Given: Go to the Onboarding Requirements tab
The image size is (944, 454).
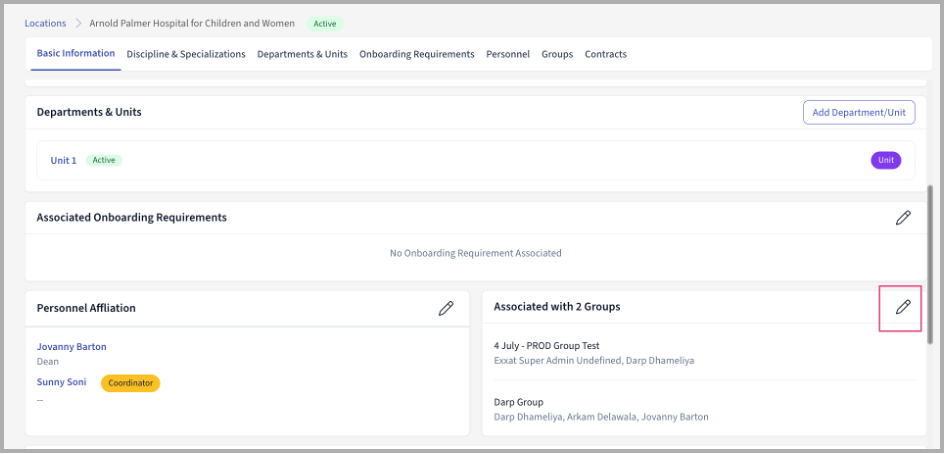Looking at the screenshot, I should click(x=416, y=54).
